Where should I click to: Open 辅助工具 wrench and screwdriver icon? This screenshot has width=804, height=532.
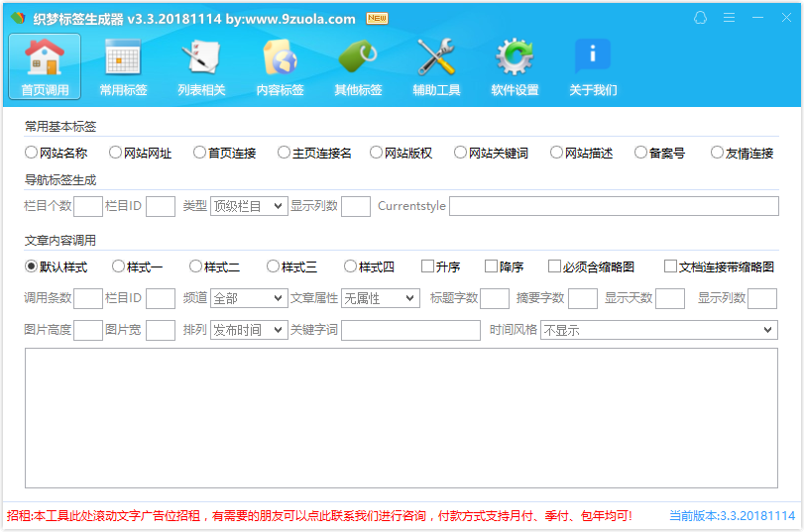pos(436,66)
